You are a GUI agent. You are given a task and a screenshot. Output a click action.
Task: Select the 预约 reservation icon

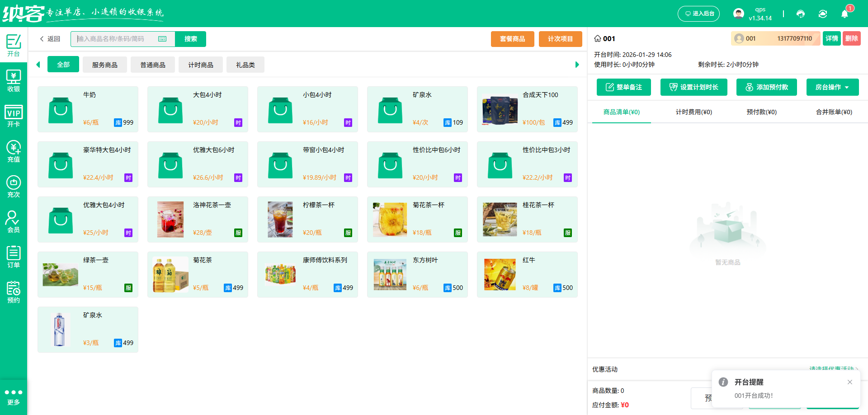[13, 291]
